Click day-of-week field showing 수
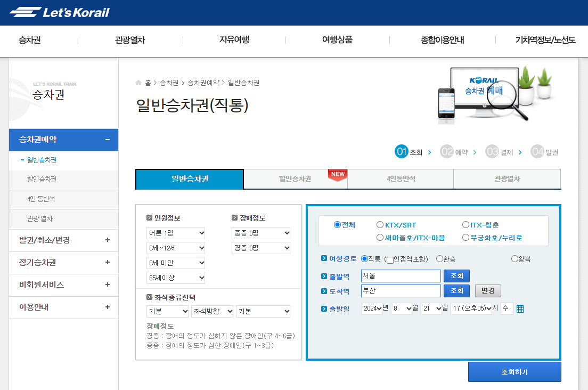Image resolution: width=588 pixels, height=390 pixels. pyautogui.click(x=507, y=308)
